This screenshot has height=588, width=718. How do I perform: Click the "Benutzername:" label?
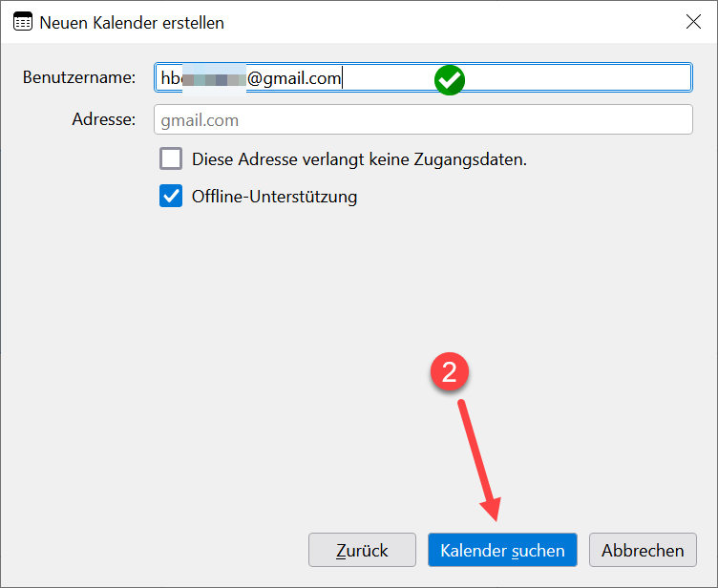[x=79, y=78]
